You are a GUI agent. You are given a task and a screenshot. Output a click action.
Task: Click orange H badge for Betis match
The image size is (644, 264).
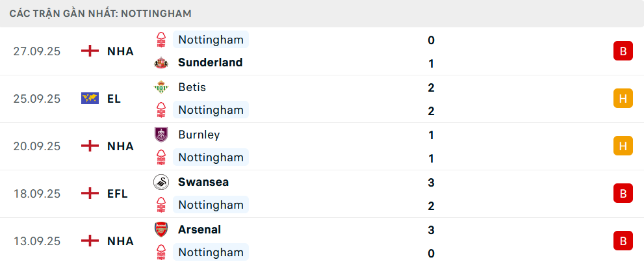(623, 99)
